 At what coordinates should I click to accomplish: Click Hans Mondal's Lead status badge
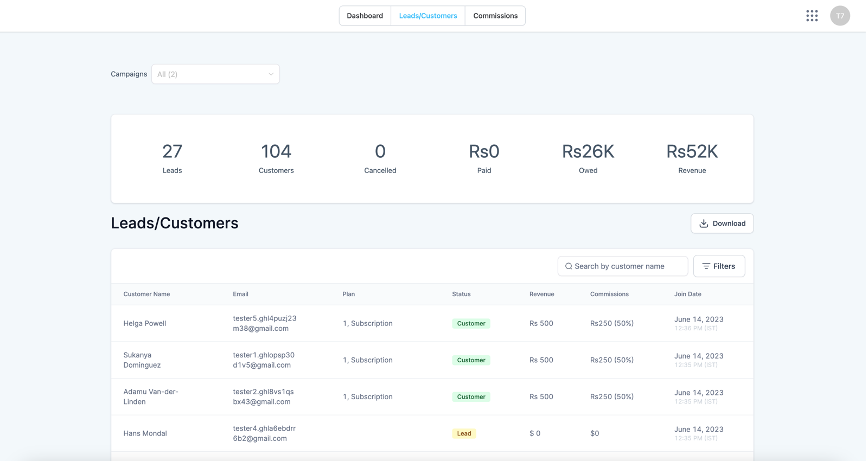pyautogui.click(x=464, y=433)
